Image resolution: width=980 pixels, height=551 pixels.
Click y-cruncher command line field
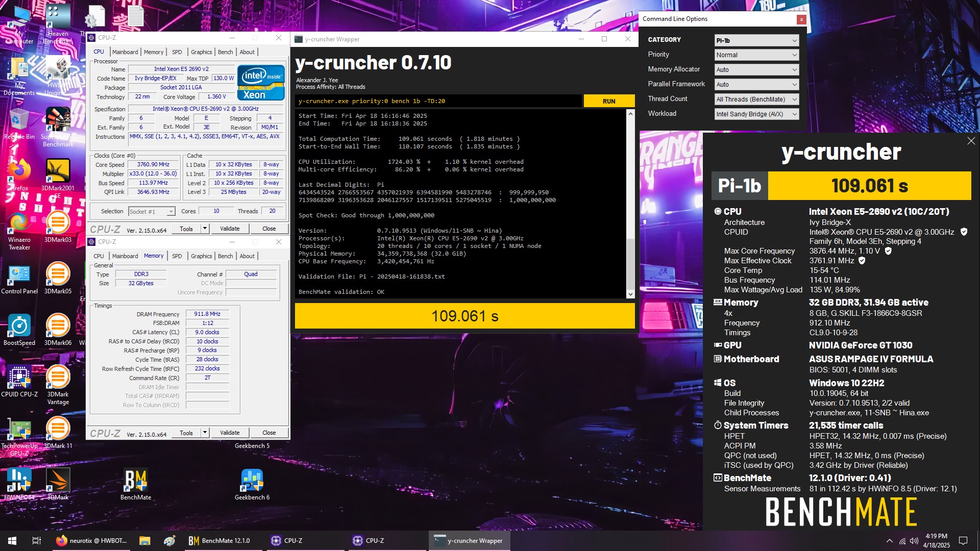click(x=438, y=101)
